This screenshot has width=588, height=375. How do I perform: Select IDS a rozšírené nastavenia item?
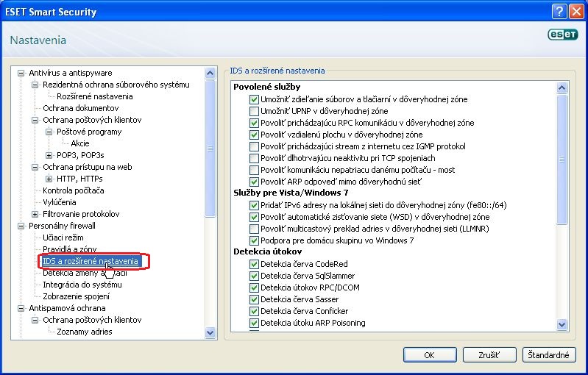tap(91, 261)
